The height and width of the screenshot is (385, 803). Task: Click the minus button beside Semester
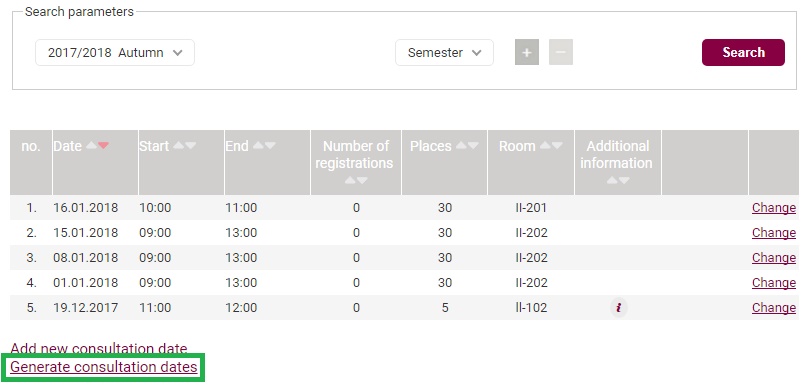[561, 52]
